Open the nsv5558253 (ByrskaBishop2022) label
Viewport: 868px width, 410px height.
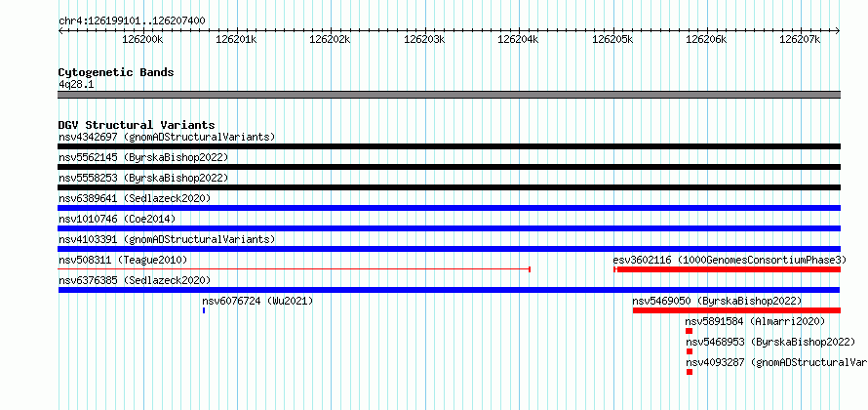tap(143, 178)
